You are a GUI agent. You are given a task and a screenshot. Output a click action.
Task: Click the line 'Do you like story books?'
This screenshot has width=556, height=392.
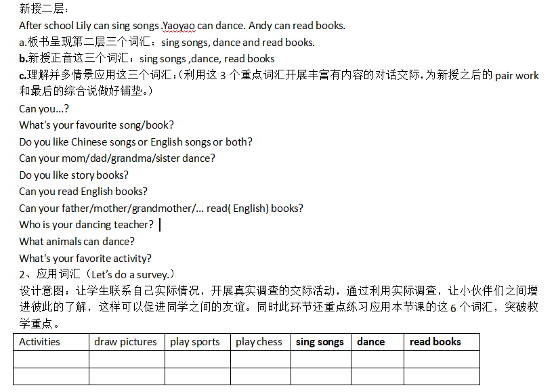click(x=74, y=175)
